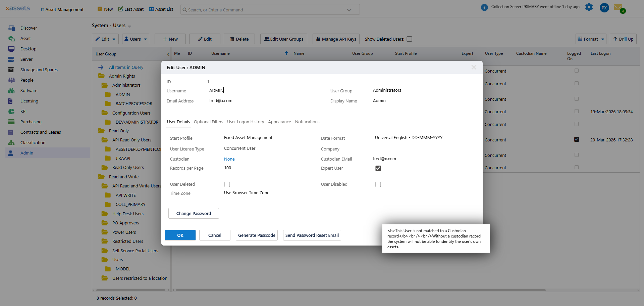This screenshot has height=306, width=644.
Task: Click the xassets logo
Action: (17, 8)
